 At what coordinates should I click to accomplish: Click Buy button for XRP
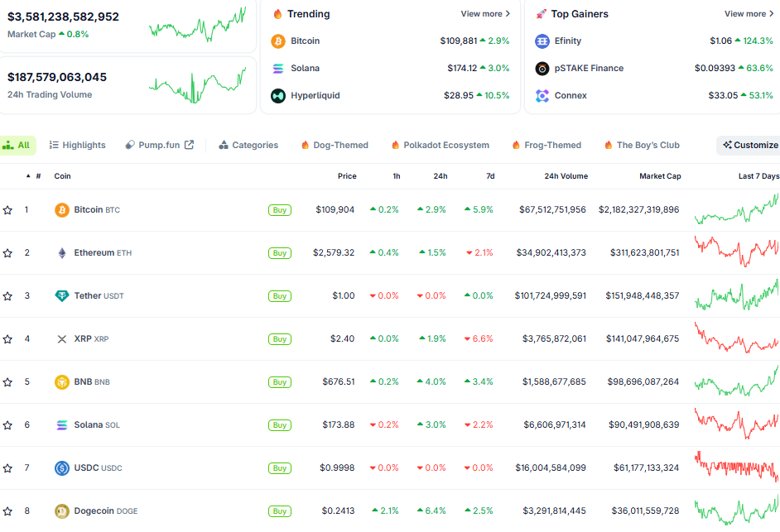point(280,339)
